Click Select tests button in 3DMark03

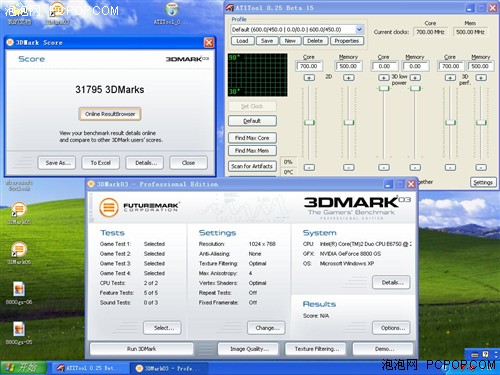162,328
